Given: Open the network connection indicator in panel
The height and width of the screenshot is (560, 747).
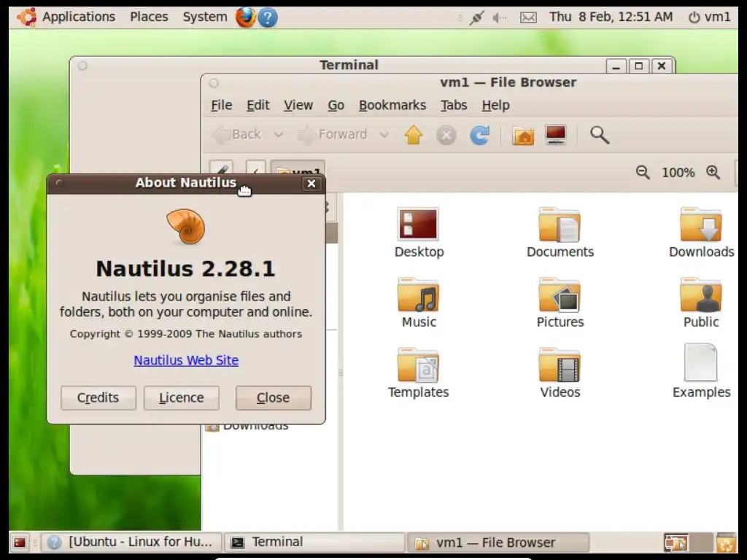Looking at the screenshot, I should click(476, 17).
